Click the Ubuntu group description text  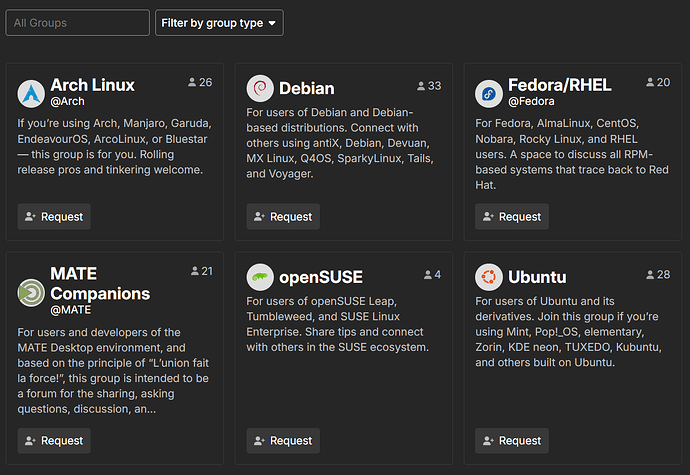pos(568,332)
